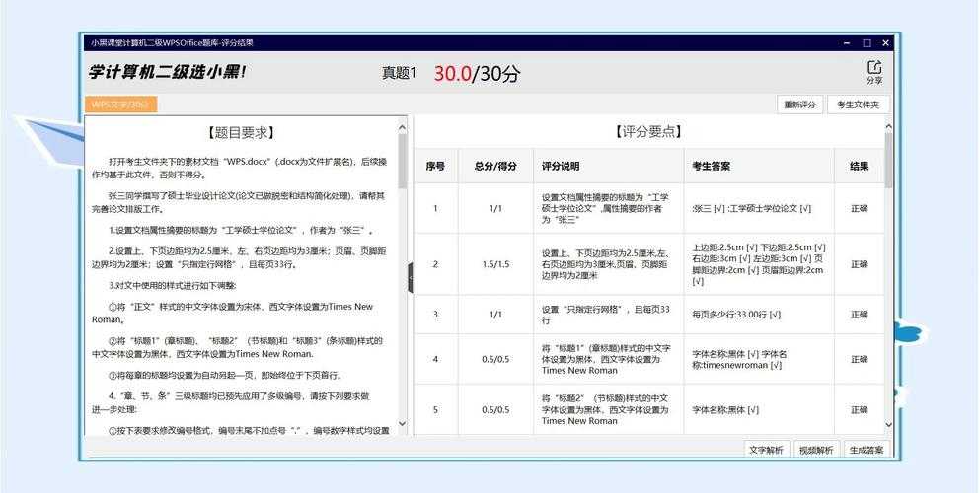This screenshot has height=493, width=980.
Task: Click the 学计算机二级选小黑! slogan
Action: [x=168, y=72]
